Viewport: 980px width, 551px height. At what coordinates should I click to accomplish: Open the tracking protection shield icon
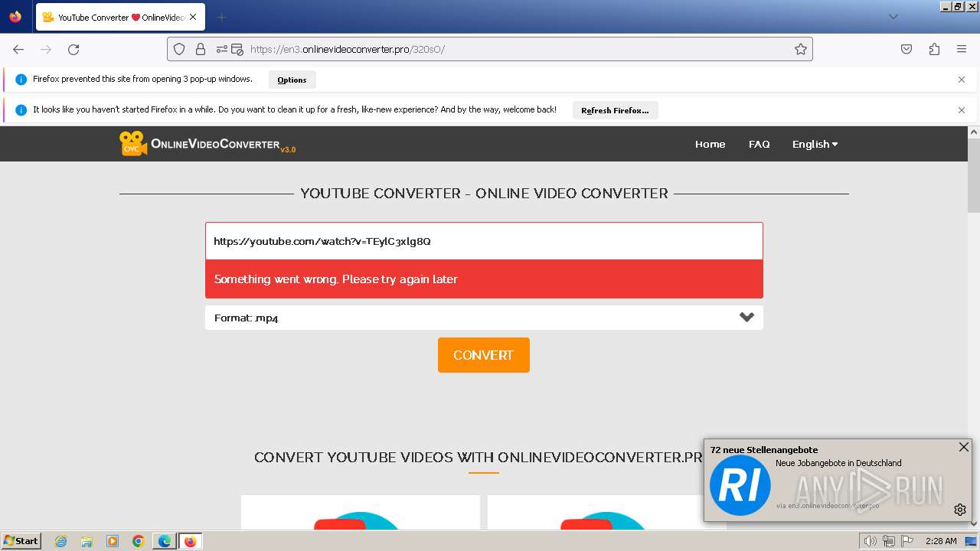(x=179, y=49)
